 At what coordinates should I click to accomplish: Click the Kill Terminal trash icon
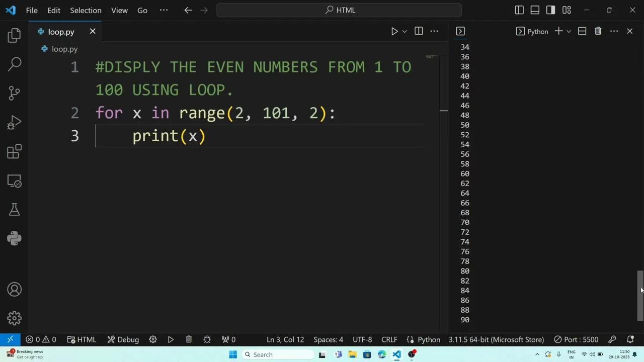click(x=598, y=31)
